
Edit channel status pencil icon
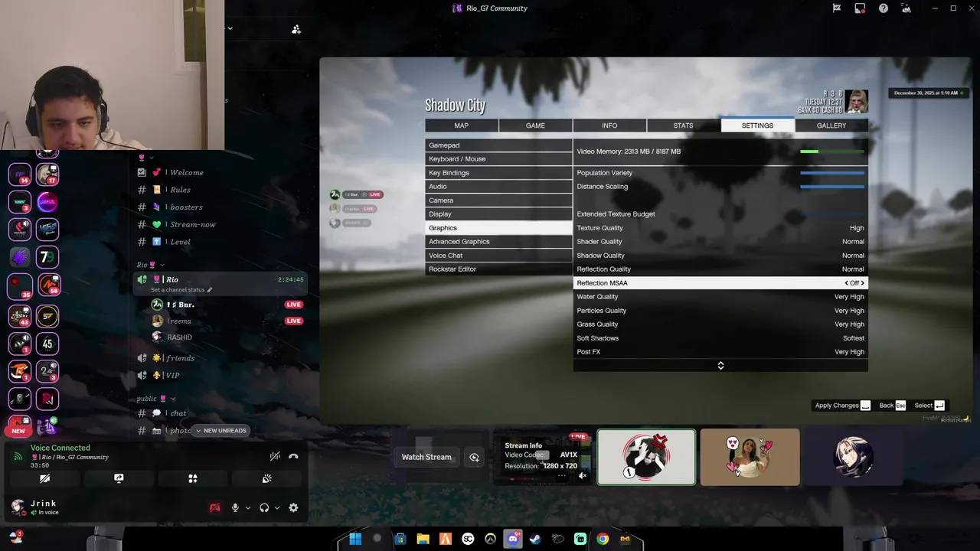click(x=210, y=290)
